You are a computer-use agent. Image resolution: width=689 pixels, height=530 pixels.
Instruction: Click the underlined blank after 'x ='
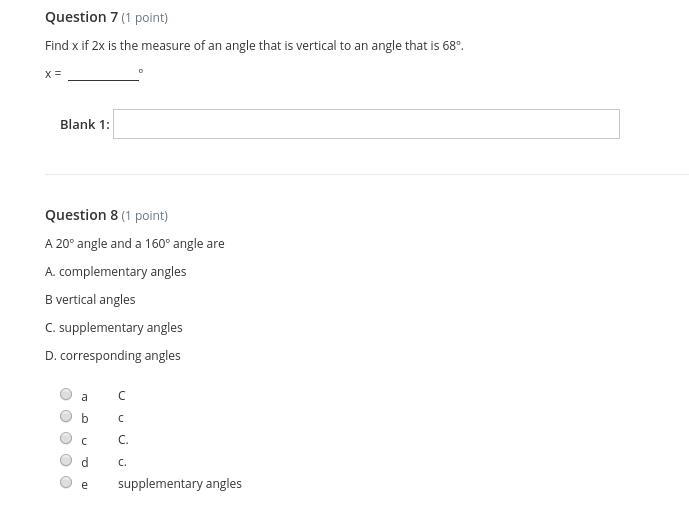point(103,73)
